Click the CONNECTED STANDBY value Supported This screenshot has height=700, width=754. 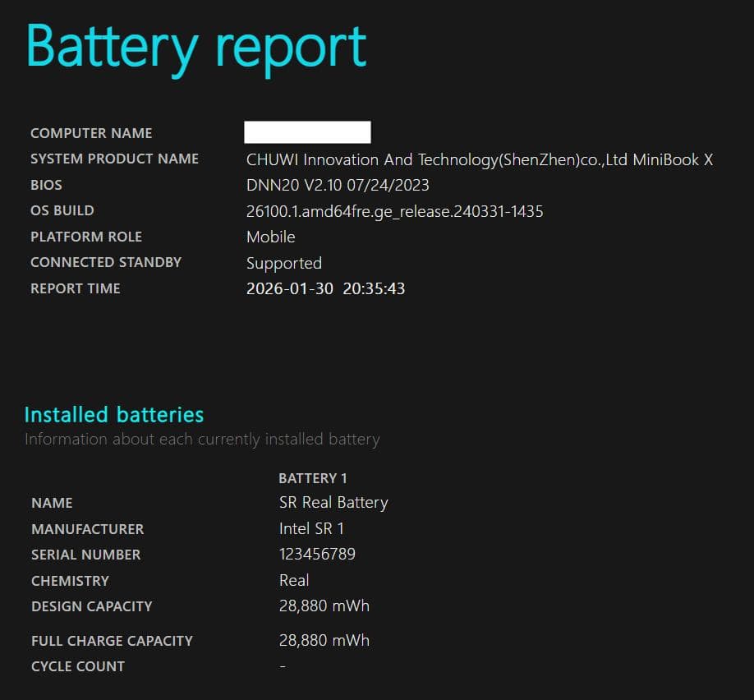coord(283,263)
